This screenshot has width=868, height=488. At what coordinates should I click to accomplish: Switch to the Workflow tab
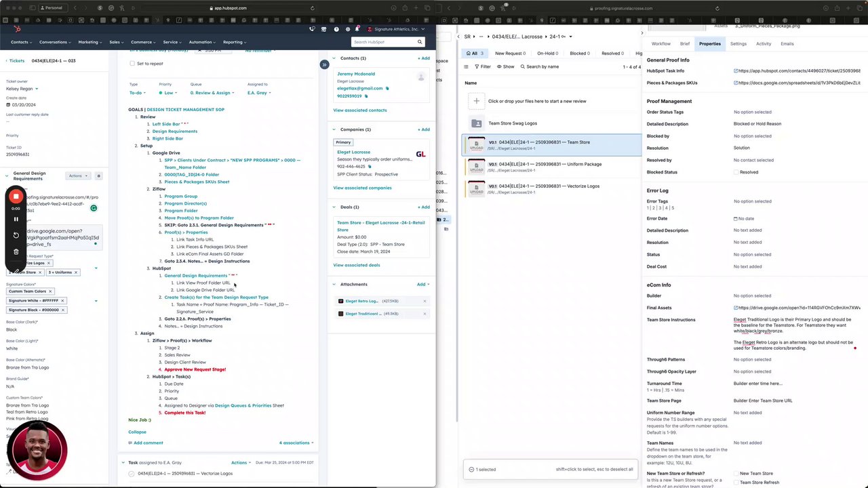(x=660, y=44)
